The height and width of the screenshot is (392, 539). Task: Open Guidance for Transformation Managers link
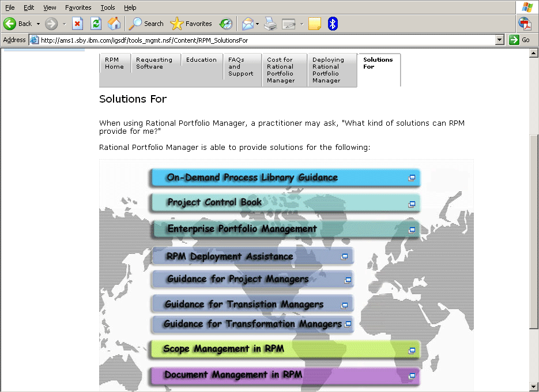coord(252,324)
